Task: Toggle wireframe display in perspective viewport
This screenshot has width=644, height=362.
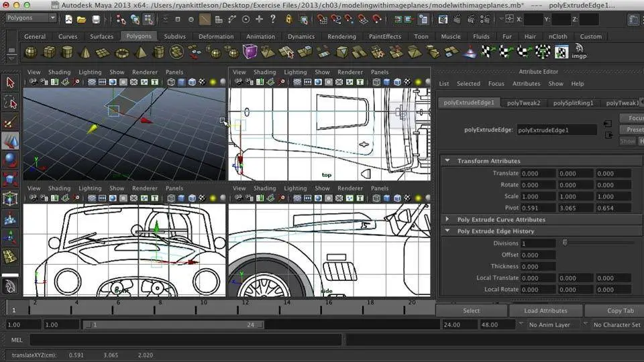Action: (x=171, y=82)
